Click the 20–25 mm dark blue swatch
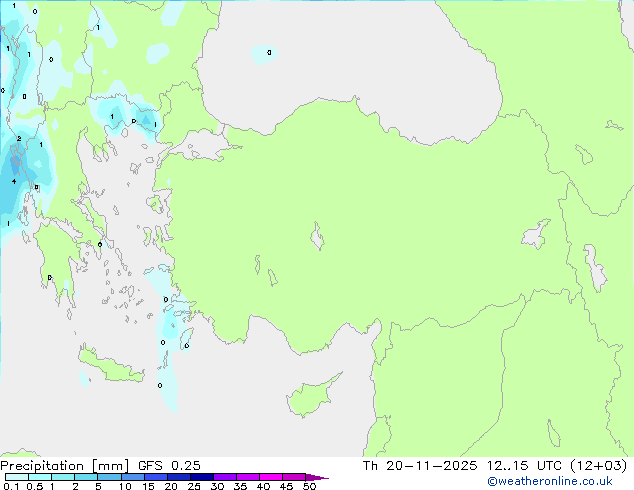The width and height of the screenshot is (634, 490). (x=179, y=477)
